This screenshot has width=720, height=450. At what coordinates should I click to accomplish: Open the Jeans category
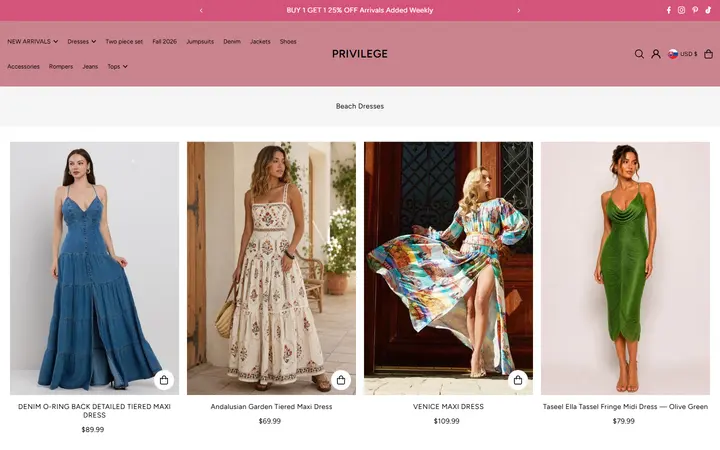[90, 67]
